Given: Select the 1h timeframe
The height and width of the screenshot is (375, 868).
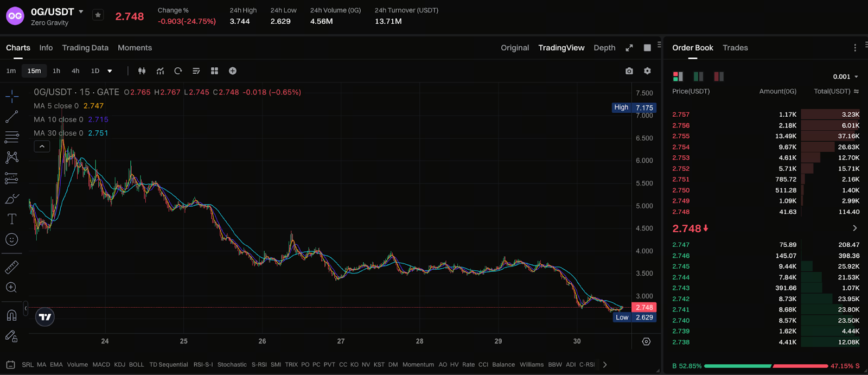Looking at the screenshot, I should [x=56, y=71].
